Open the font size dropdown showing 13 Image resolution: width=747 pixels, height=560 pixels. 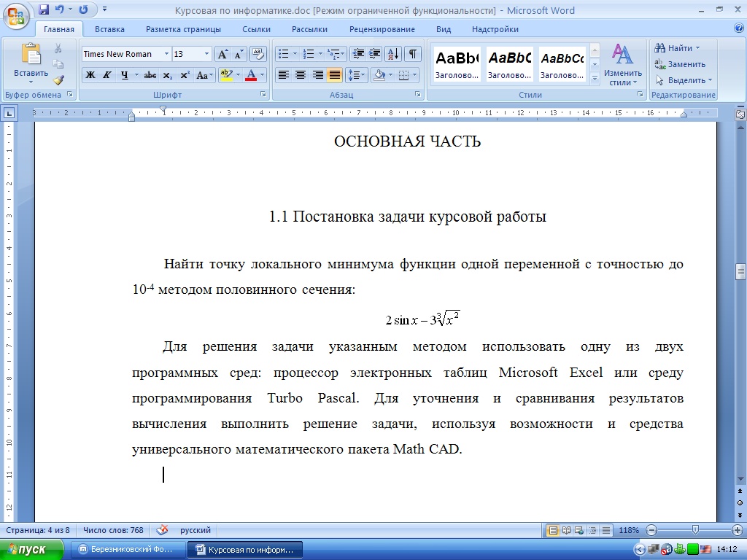207,54
